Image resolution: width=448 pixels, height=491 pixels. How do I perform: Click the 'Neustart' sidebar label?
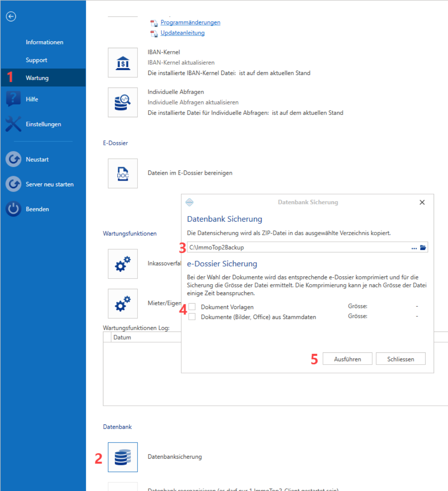37,160
